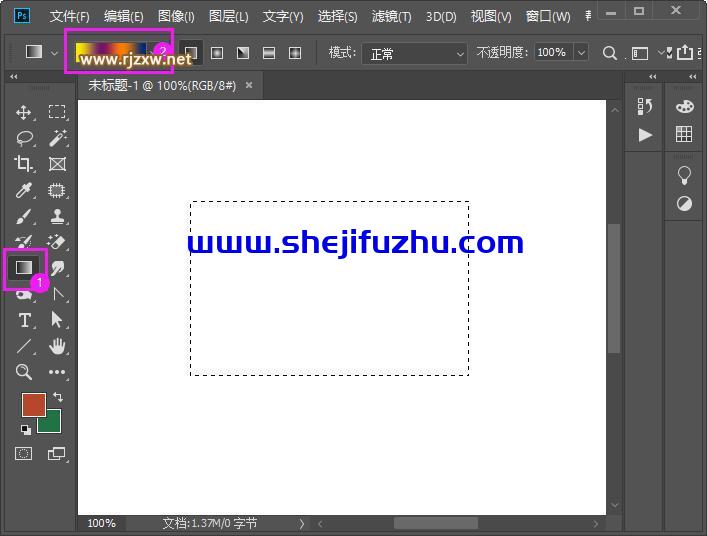The image size is (707, 536).
Task: Open the 文件(F) menu
Action: pos(69,17)
